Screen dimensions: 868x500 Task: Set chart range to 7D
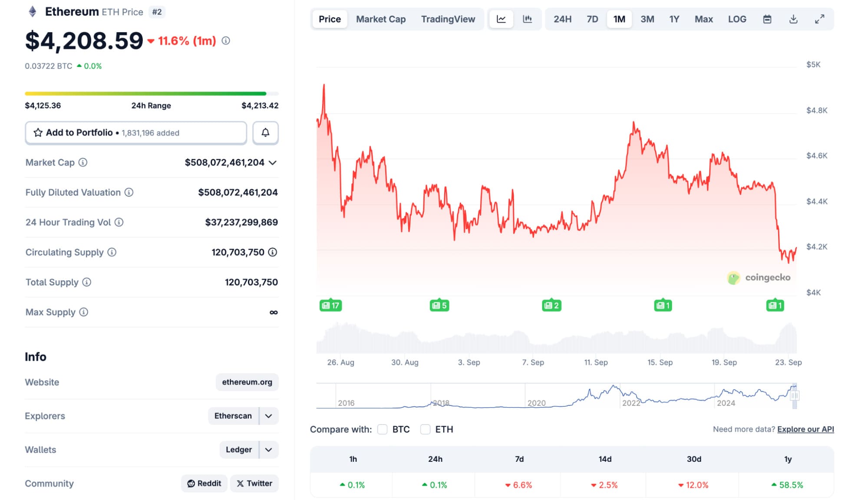(x=592, y=19)
